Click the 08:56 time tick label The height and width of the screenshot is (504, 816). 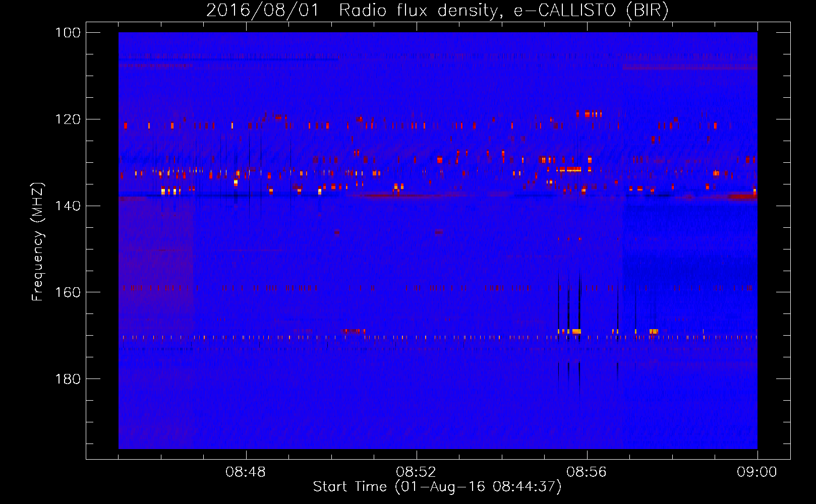coord(587,472)
